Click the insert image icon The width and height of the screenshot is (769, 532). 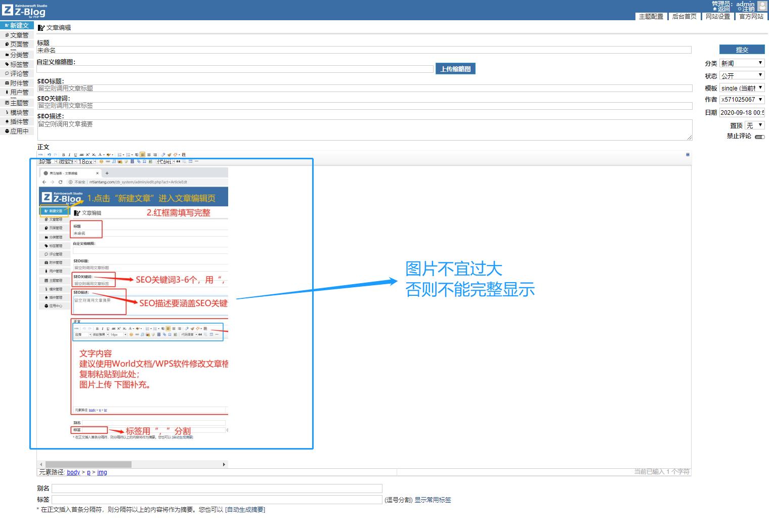pos(120,161)
